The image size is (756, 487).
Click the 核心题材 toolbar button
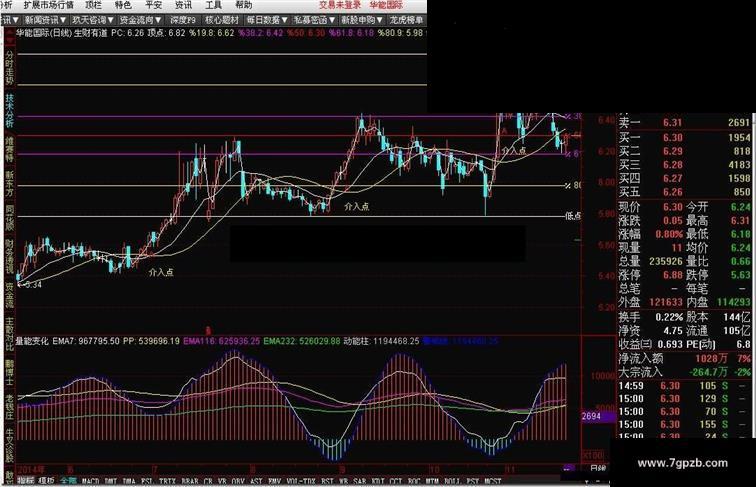coord(222,20)
